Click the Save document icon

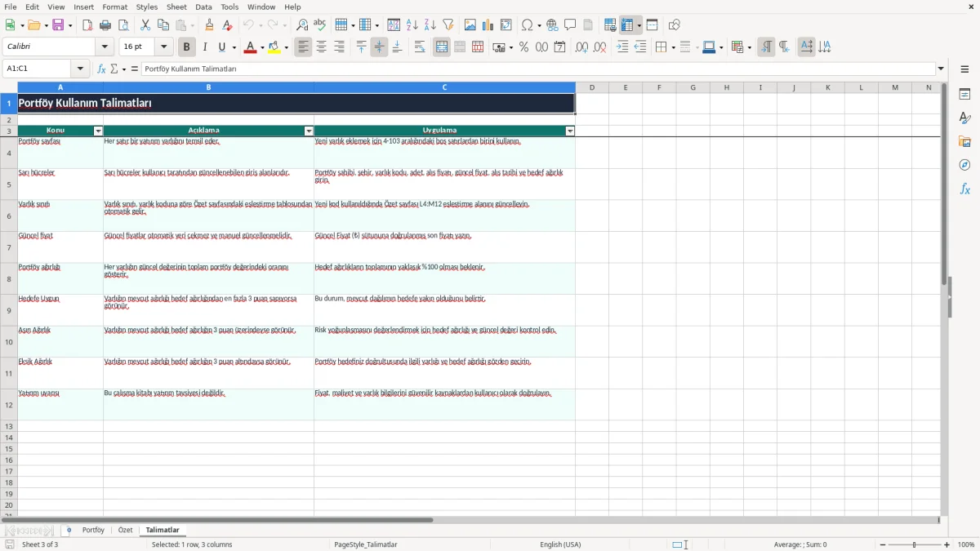click(x=58, y=25)
